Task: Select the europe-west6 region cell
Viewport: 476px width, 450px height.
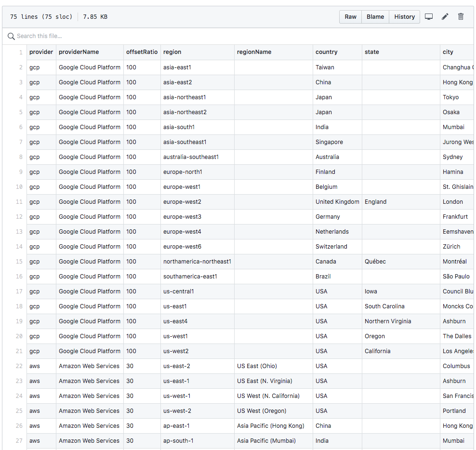Action: click(198, 247)
